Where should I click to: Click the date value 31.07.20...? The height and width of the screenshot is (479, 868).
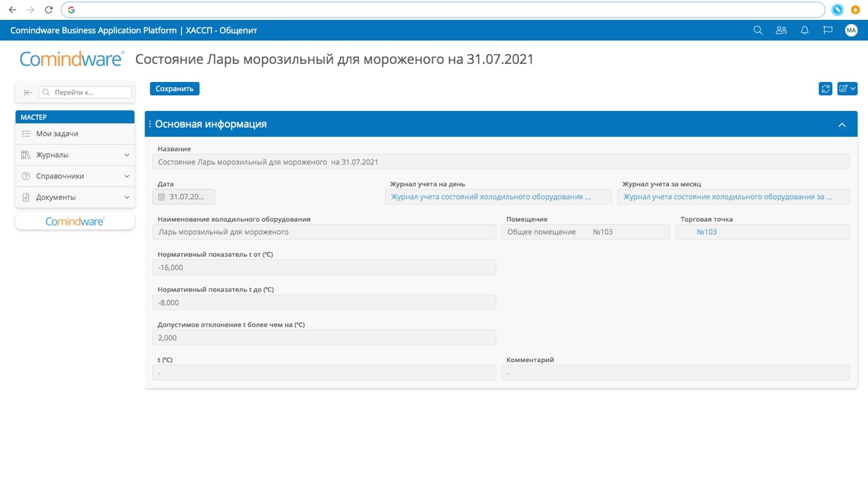[x=187, y=197]
